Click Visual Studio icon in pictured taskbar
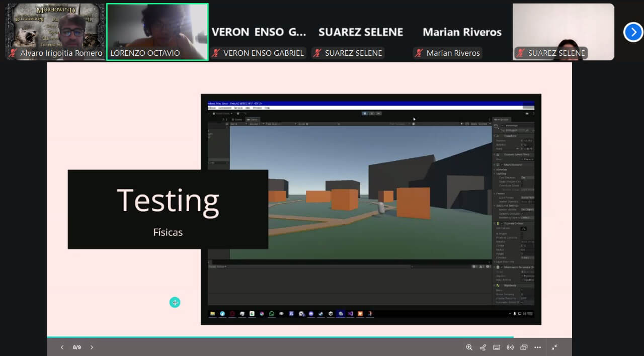644x356 pixels. pyautogui.click(x=350, y=314)
